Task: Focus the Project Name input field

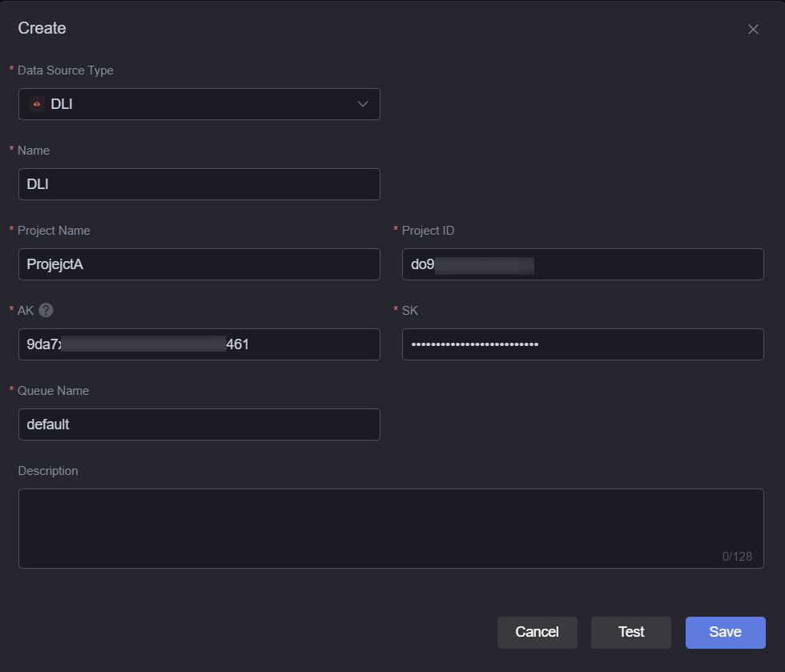Action: [x=199, y=264]
